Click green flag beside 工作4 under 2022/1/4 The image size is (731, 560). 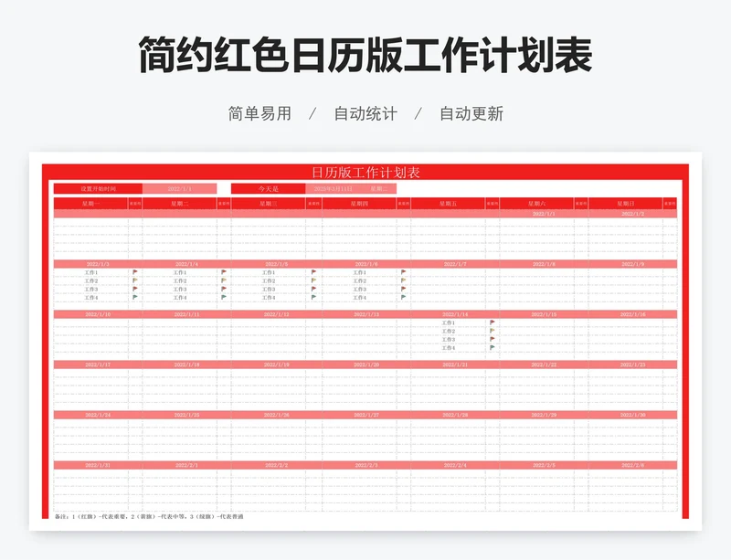click(224, 297)
